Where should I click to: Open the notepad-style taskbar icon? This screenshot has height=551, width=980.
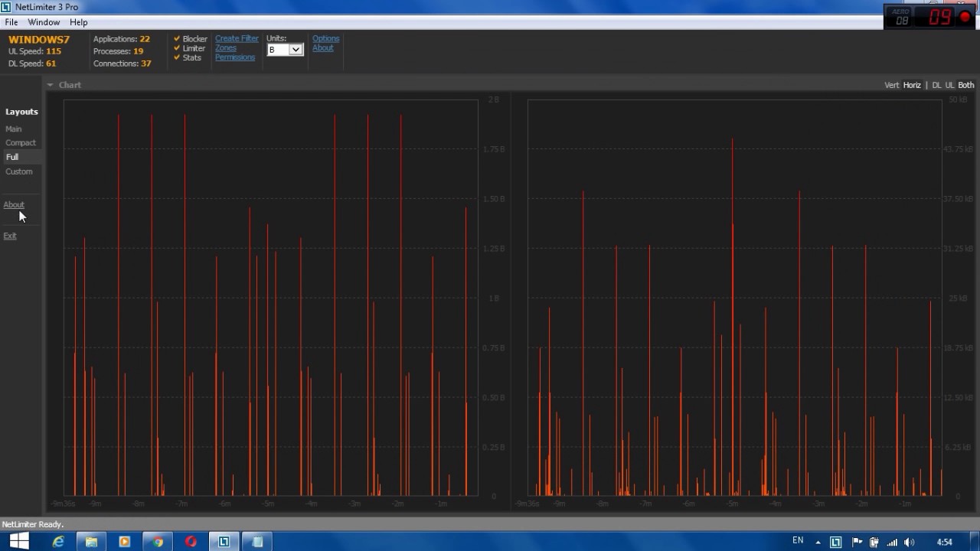click(x=257, y=542)
